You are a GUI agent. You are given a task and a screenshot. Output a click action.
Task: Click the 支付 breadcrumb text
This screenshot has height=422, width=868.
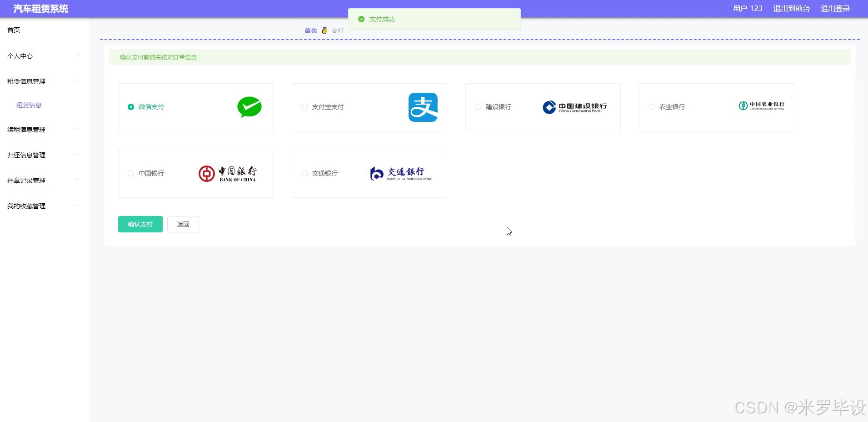(338, 30)
